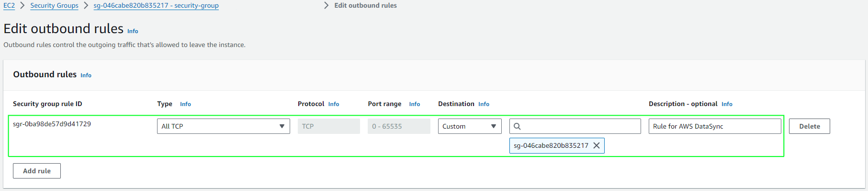Expand the Custom destination dropdown
Viewport: 868px width, 191px height.
click(x=470, y=126)
